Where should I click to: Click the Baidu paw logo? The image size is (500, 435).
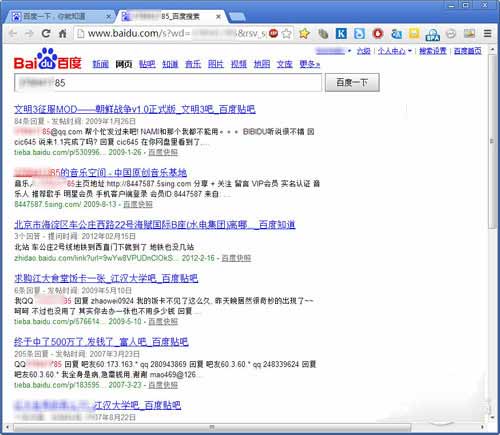coord(47,59)
